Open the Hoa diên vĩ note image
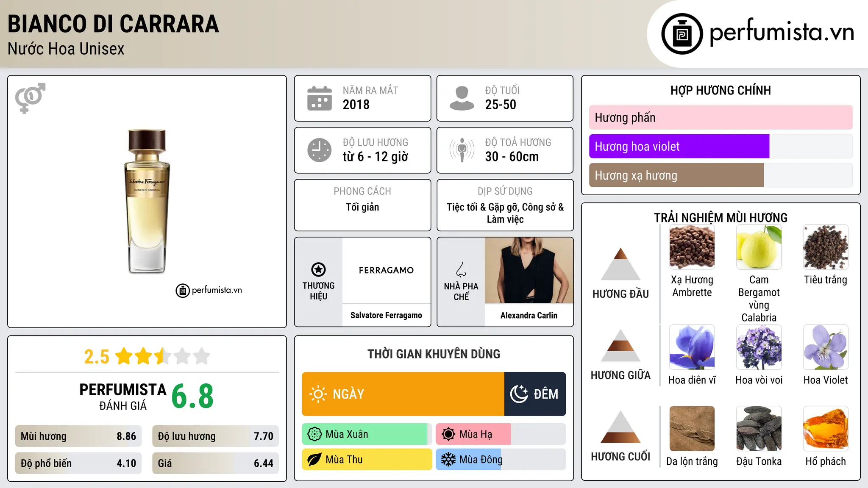Viewport: 868px width, 488px height. tap(692, 347)
